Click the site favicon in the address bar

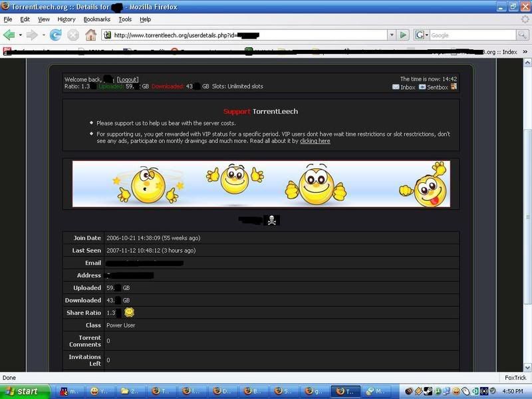108,35
